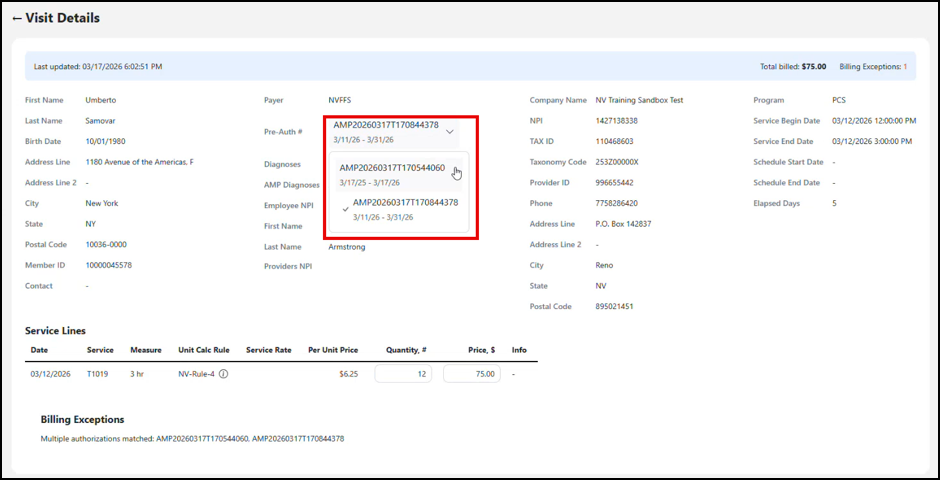Click measure value 3 hr
The width and height of the screenshot is (940, 480).
[138, 374]
